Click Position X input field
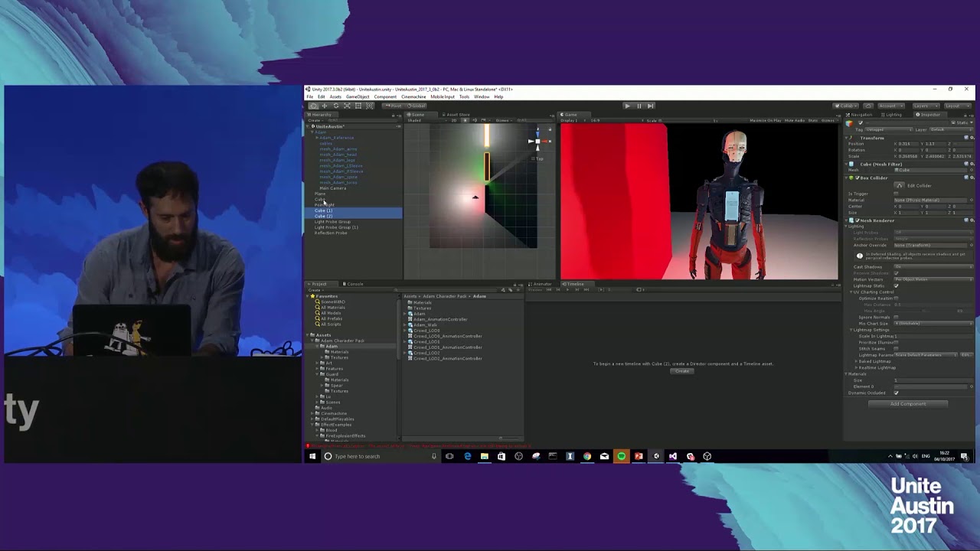The height and width of the screenshot is (551, 980). pos(908,144)
